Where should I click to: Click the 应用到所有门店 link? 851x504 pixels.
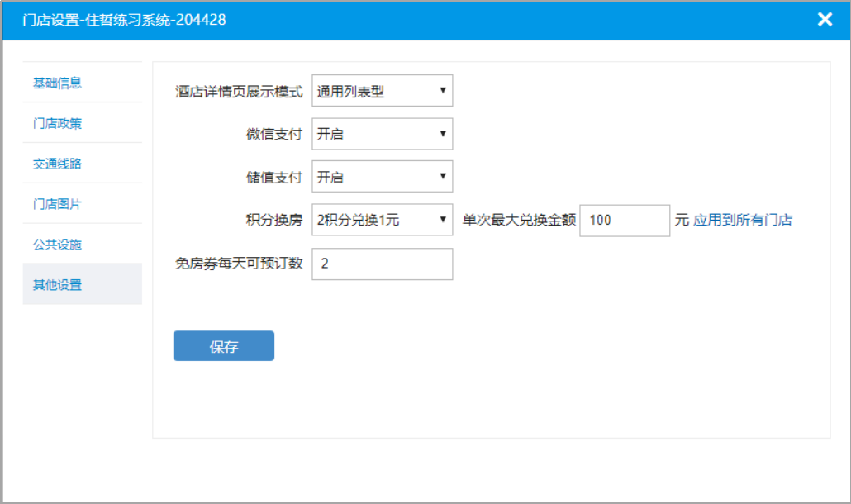(x=743, y=220)
